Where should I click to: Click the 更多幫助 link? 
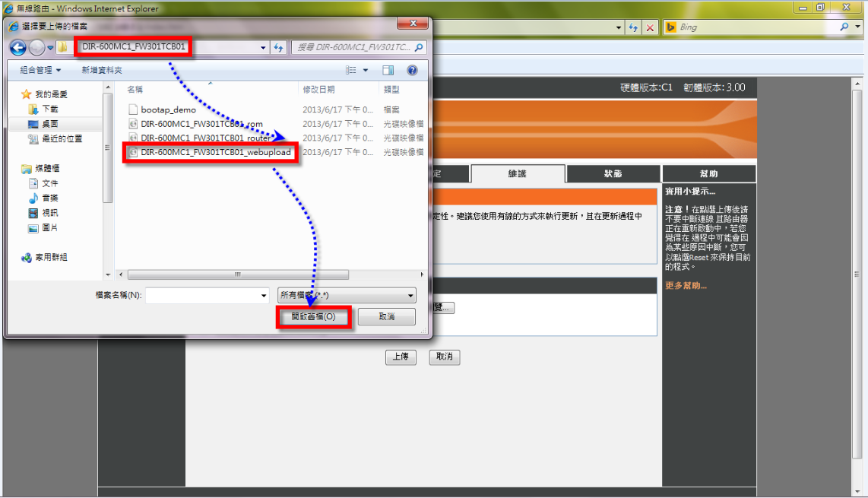(686, 286)
